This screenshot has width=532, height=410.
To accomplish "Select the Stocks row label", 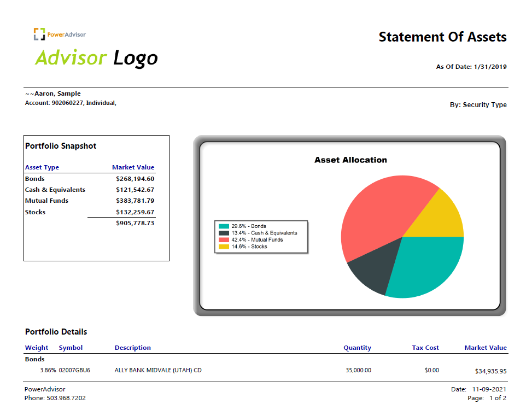I will tap(35, 212).
